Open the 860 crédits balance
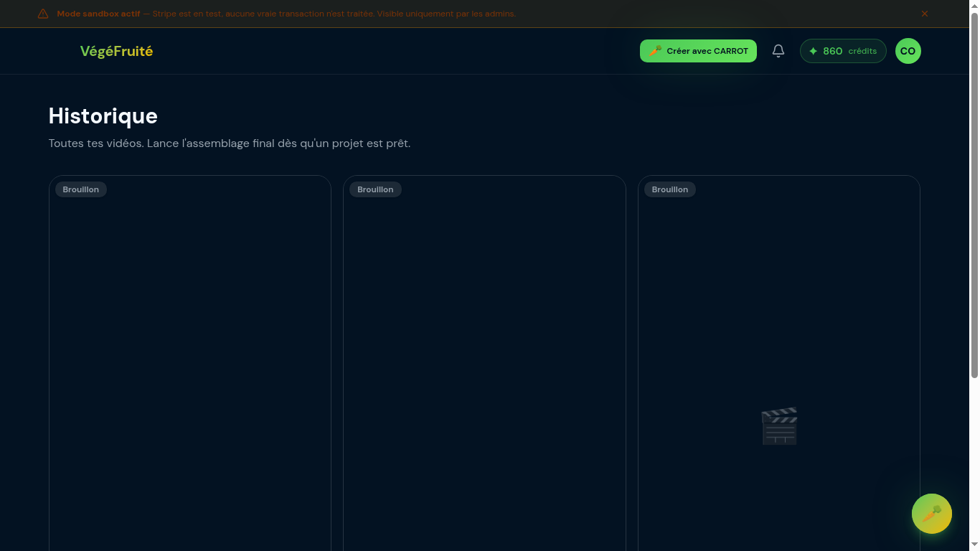This screenshot has height=551, width=980. (843, 51)
